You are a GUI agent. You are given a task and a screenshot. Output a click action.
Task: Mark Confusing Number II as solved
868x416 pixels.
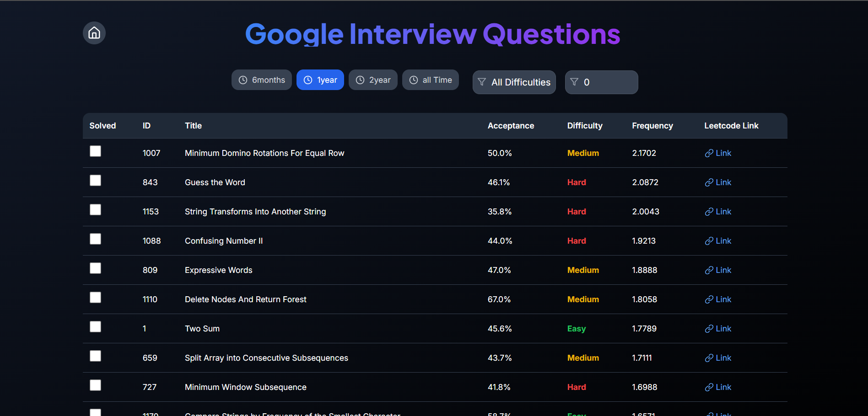click(x=95, y=239)
